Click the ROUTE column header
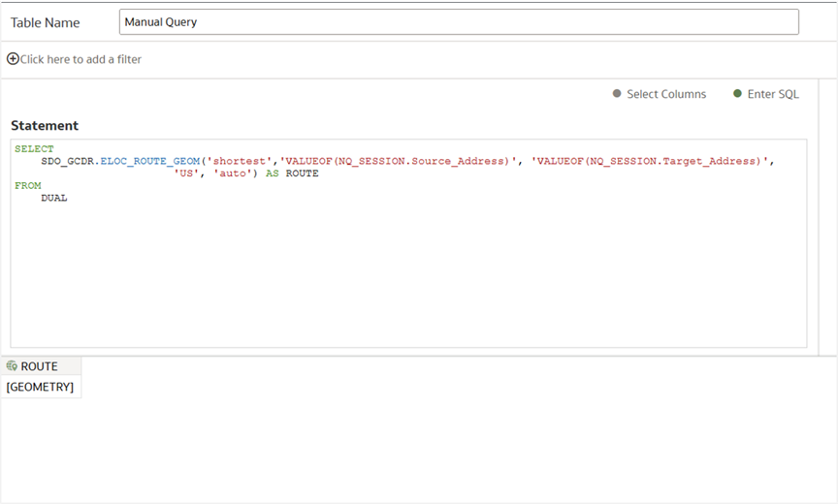This screenshot has height=504, width=838. [41, 366]
